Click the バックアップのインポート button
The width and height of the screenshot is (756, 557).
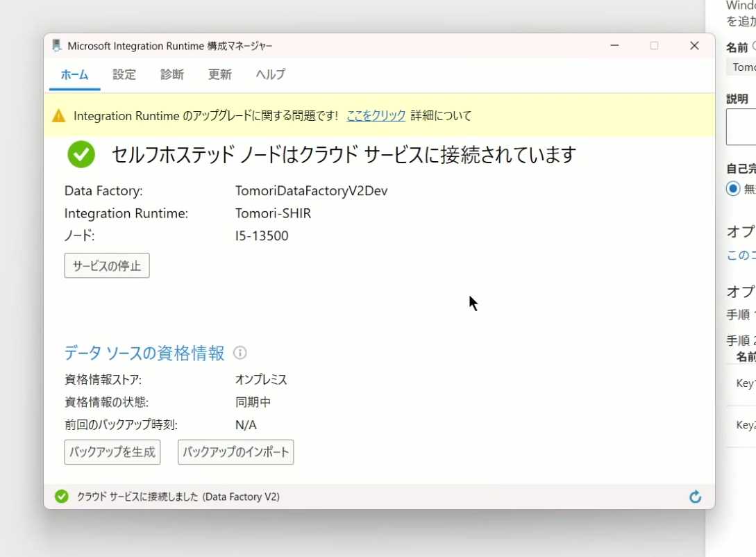[235, 452]
